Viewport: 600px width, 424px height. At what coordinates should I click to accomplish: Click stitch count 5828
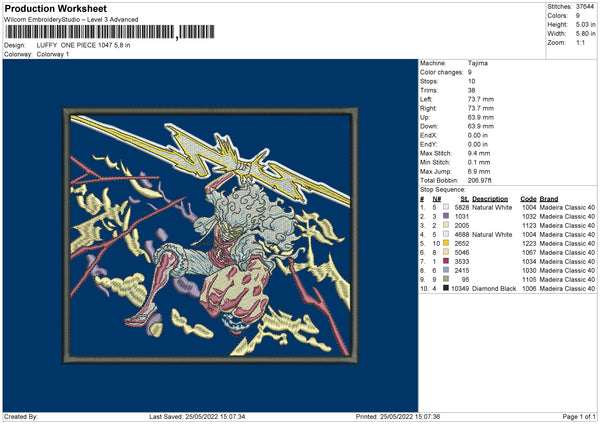tap(462, 207)
